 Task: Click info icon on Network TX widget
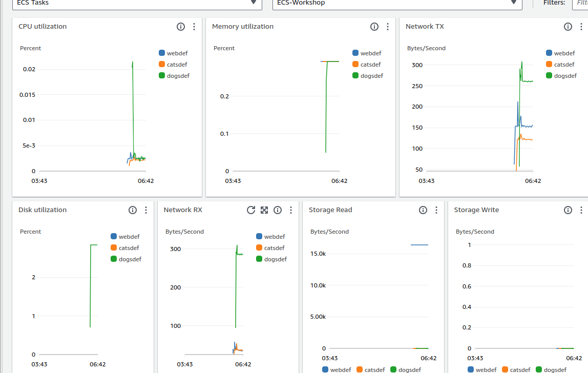(568, 27)
